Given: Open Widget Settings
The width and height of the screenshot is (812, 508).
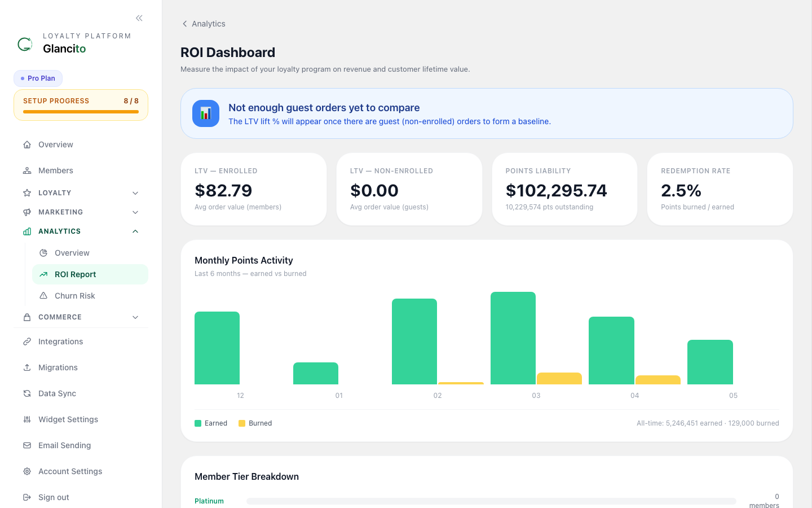Looking at the screenshot, I should coord(81,419).
